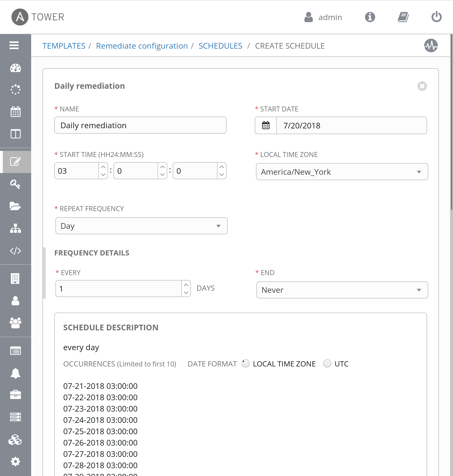453x476 pixels.
Task: Open the SCHEDULES breadcrumb link
Action: (220, 46)
